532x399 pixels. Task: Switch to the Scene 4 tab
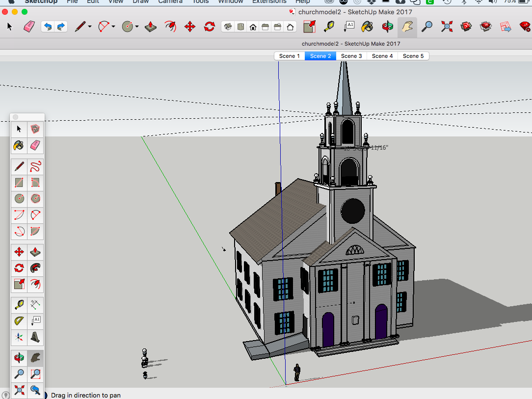click(x=382, y=55)
